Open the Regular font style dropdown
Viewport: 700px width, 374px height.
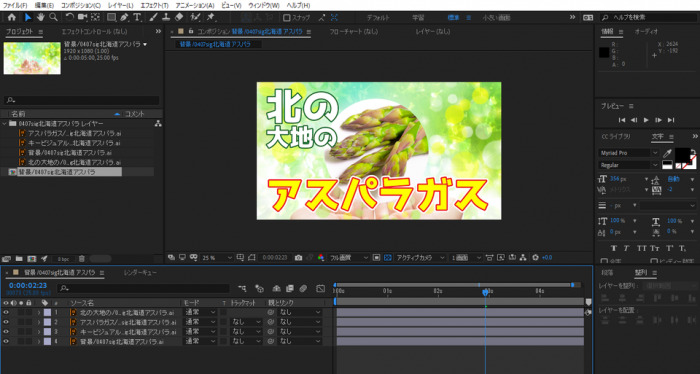(x=628, y=165)
